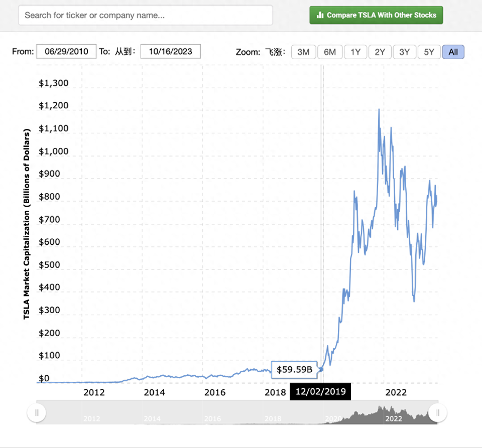Viewport: 482px width, 448px height.
Task: Click the 2018 x-axis label
Action: point(275,392)
